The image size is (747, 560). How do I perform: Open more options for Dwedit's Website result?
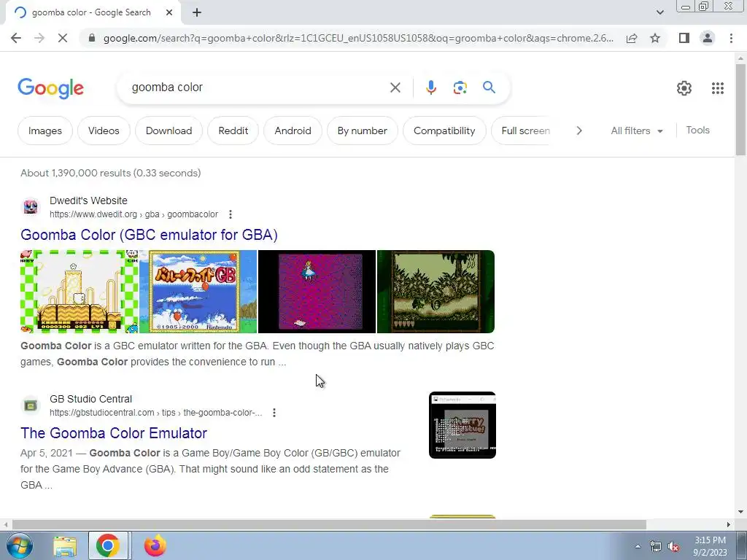click(x=230, y=214)
